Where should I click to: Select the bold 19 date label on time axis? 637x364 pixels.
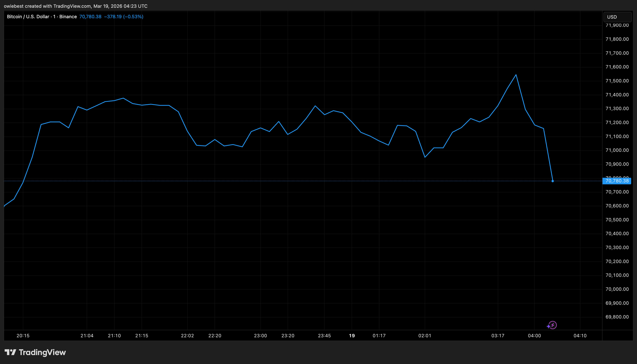(352, 336)
